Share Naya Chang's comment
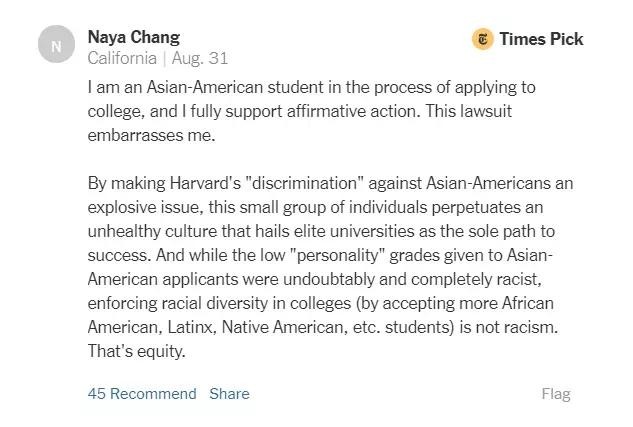The width and height of the screenshot is (633, 427). point(229,393)
